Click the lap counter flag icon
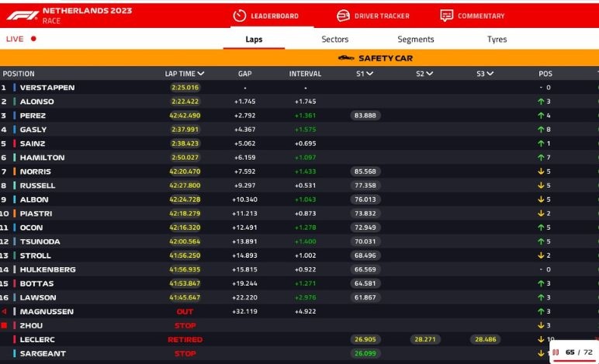Viewport: 599px width, 364px height. pos(556,352)
